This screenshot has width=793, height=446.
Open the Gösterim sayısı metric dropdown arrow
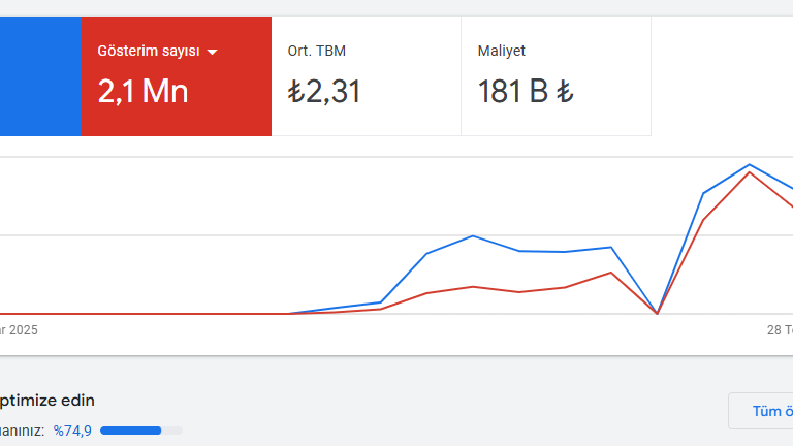[x=212, y=52]
